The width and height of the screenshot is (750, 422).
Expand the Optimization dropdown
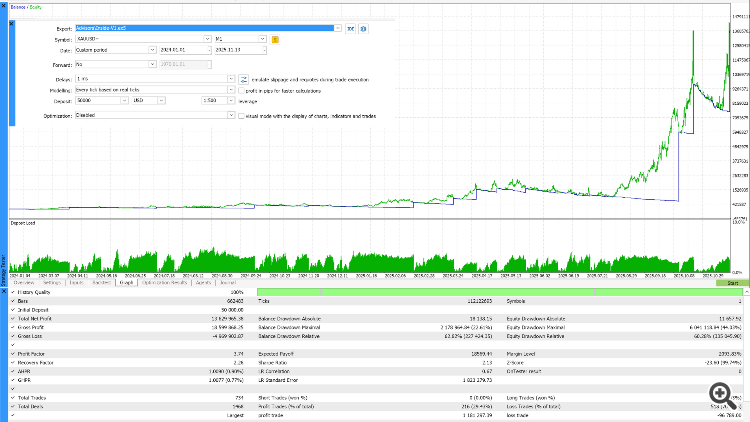pyautogui.click(x=229, y=115)
